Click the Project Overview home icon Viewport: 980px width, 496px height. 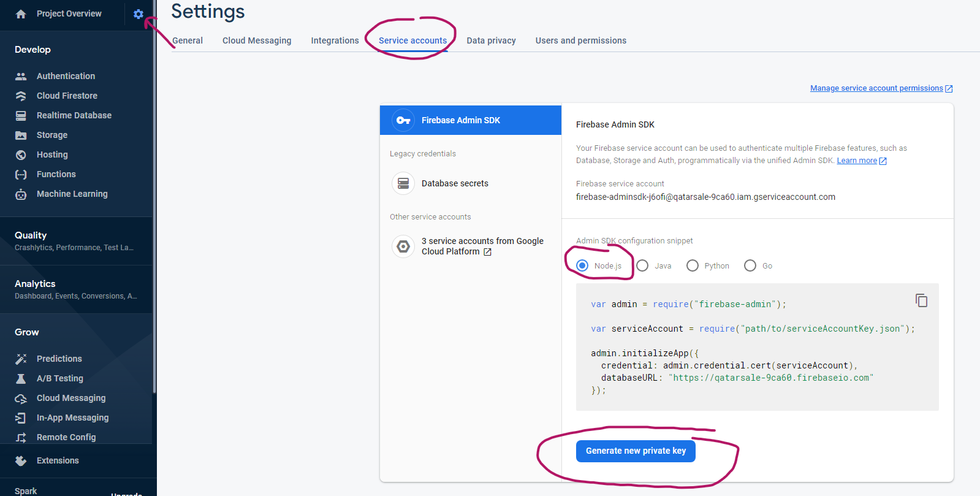pos(21,13)
